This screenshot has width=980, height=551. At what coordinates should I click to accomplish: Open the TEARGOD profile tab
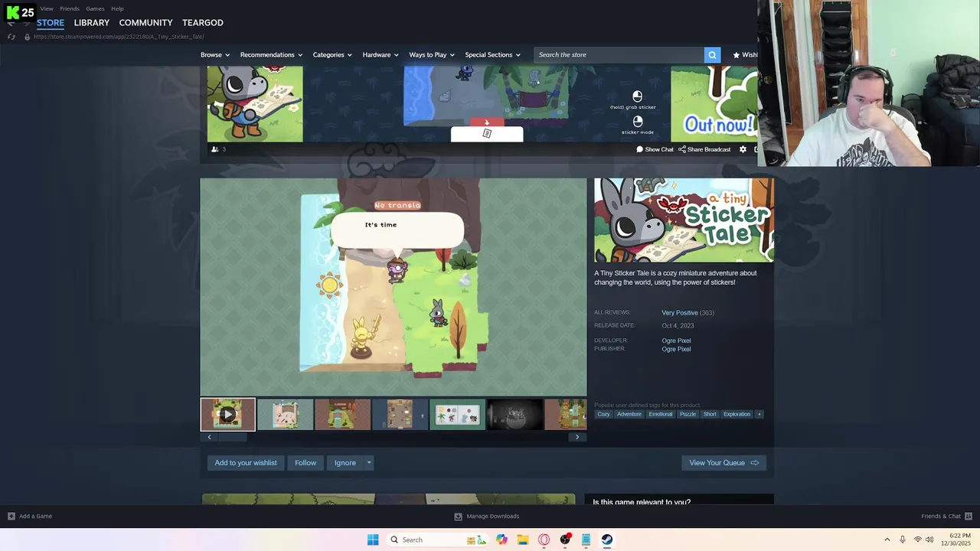(203, 22)
